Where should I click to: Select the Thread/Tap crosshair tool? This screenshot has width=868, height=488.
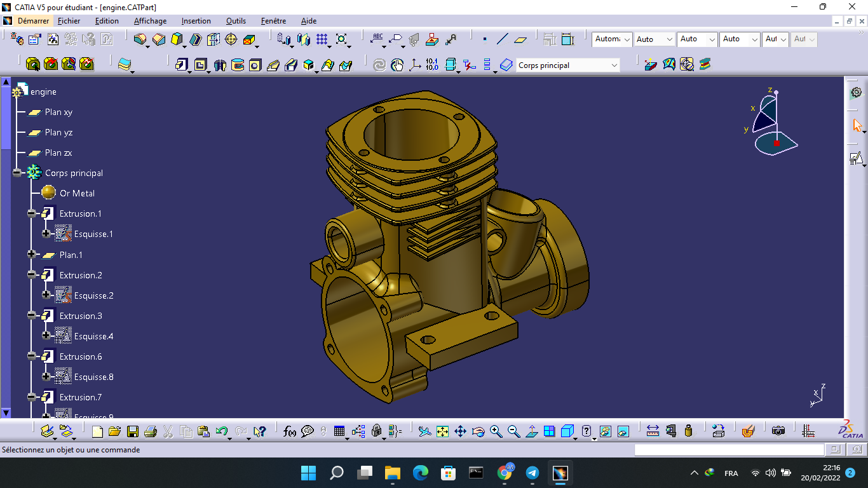231,39
